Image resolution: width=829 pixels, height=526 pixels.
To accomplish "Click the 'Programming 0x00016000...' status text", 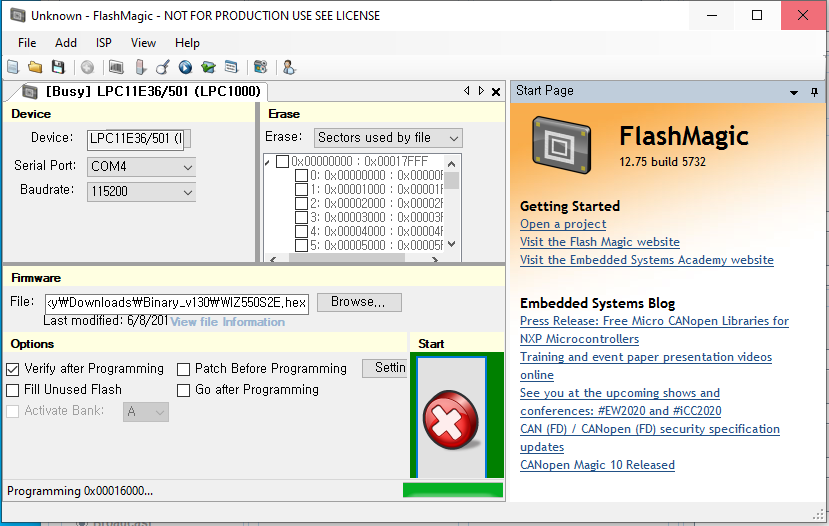I will 80,491.
